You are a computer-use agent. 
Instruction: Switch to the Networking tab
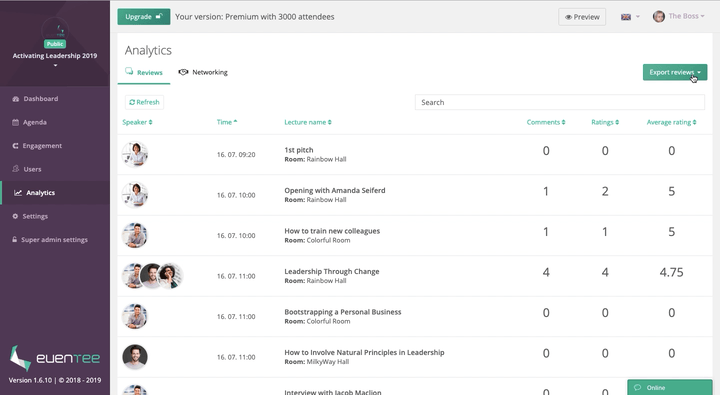pyautogui.click(x=203, y=72)
